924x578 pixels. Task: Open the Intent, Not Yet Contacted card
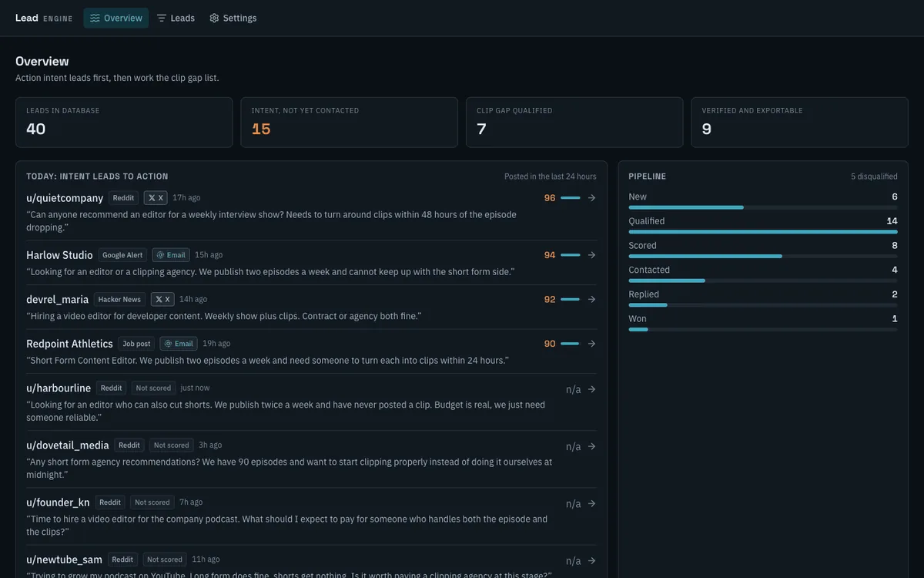(x=349, y=123)
